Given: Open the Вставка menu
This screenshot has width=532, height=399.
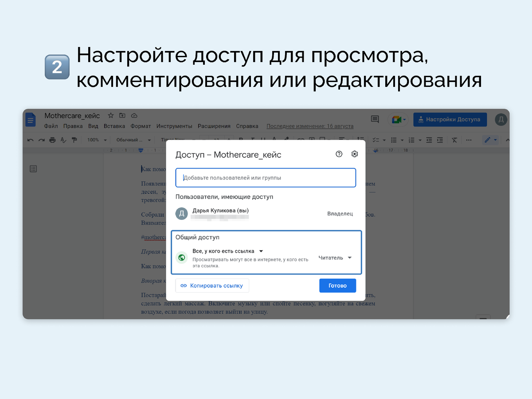Looking at the screenshot, I should [114, 126].
